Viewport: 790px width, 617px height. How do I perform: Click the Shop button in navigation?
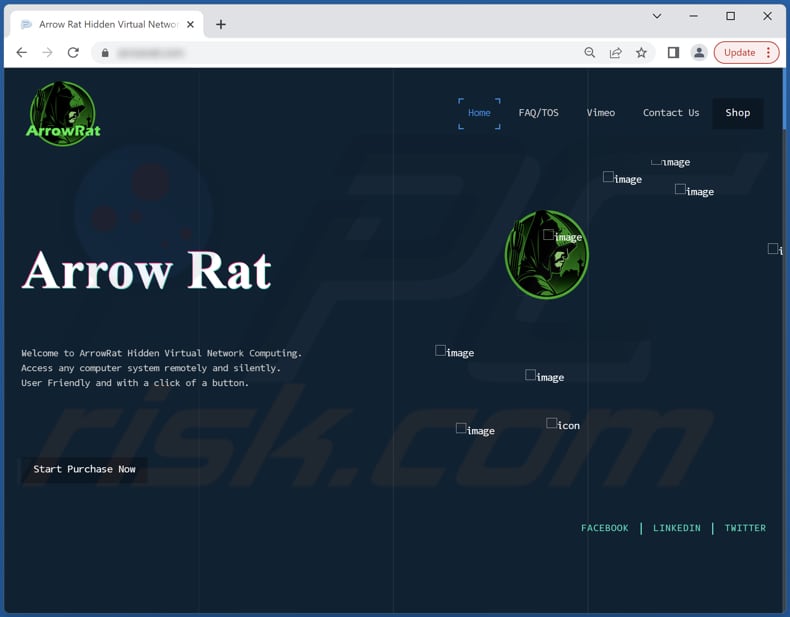pos(737,113)
